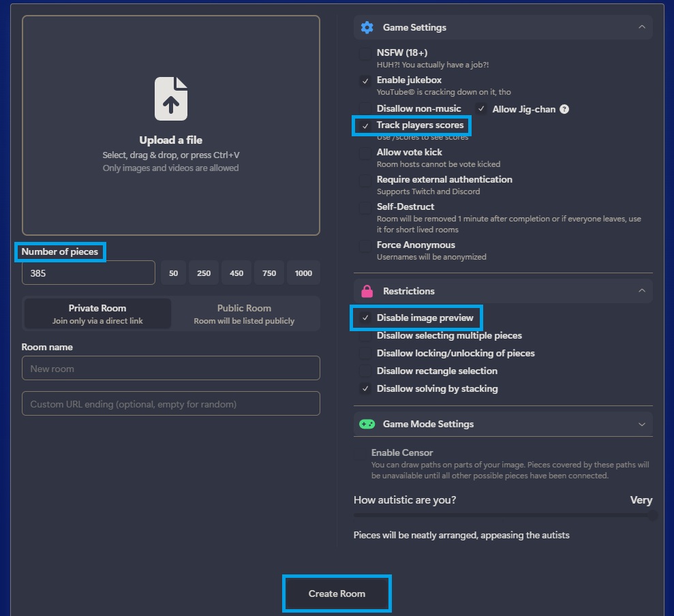Toggle the Enable jukebox checkbox
Image resolution: width=674 pixels, height=616 pixels.
point(365,81)
